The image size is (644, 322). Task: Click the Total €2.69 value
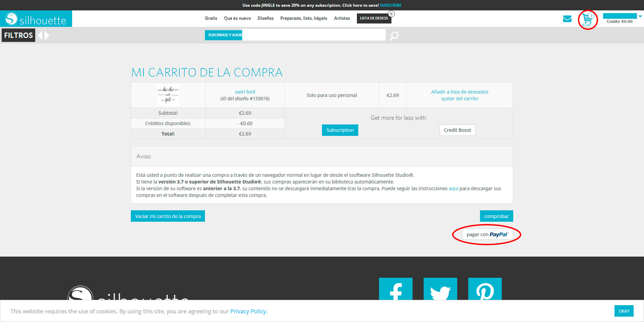245,134
